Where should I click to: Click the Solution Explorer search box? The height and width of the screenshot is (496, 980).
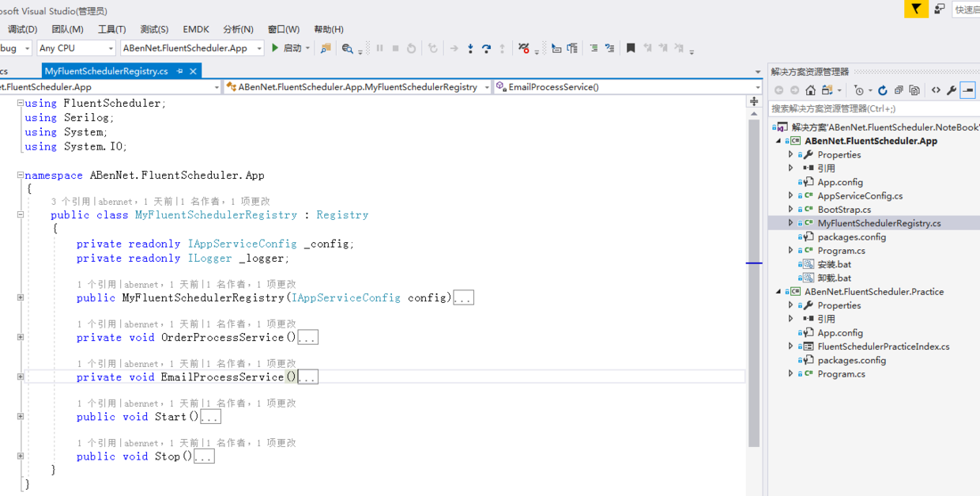tap(874, 108)
